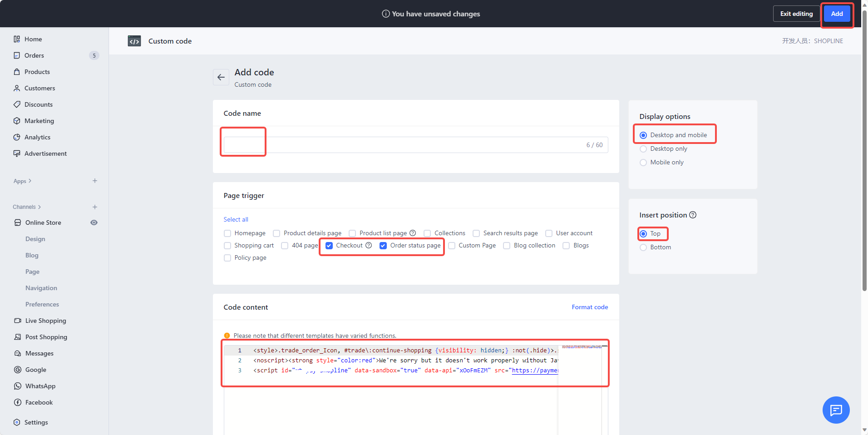The height and width of the screenshot is (435, 868).
Task: Check the Collections checkbox
Action: [x=427, y=233]
